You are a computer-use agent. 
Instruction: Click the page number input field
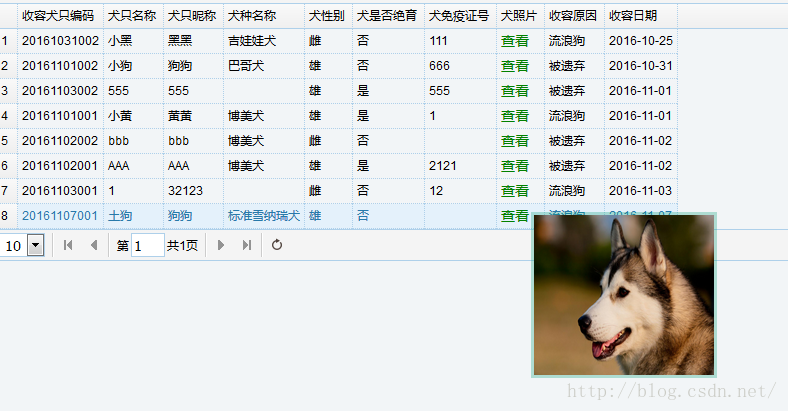tap(148, 245)
